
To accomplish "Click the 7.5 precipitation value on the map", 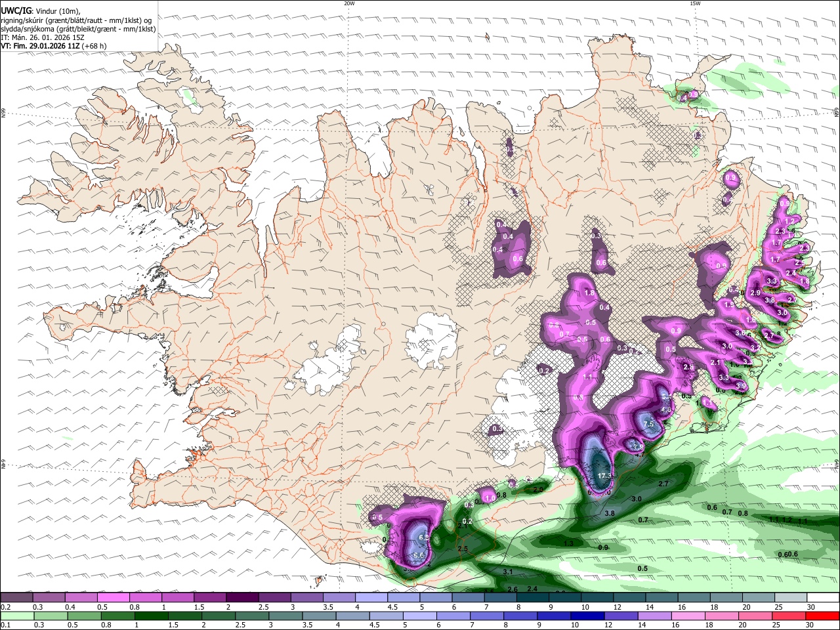I will point(649,424).
